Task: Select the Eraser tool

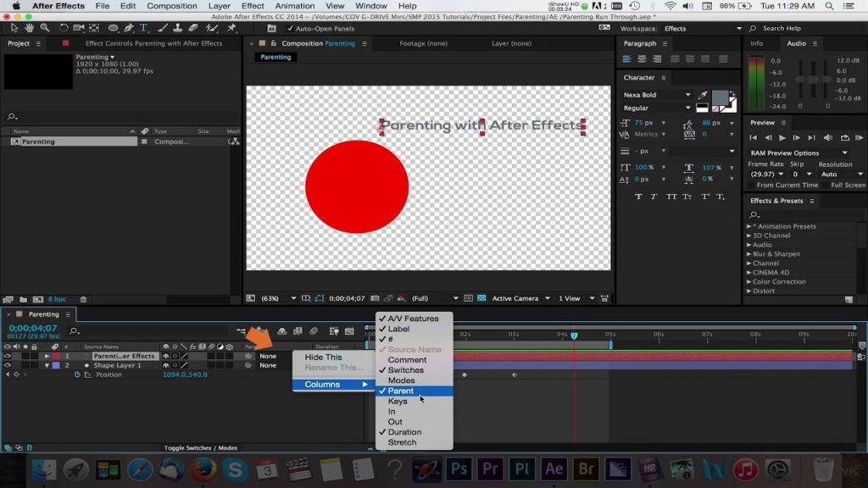Action: click(x=193, y=28)
